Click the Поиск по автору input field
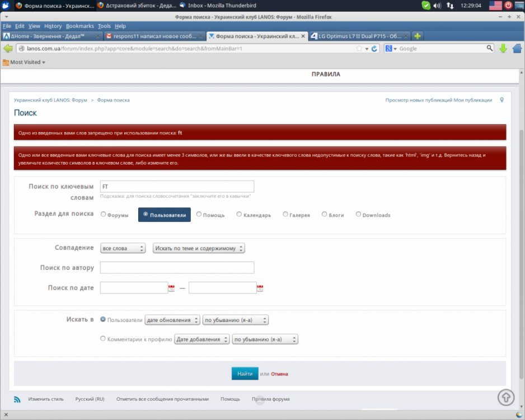 coord(177,268)
